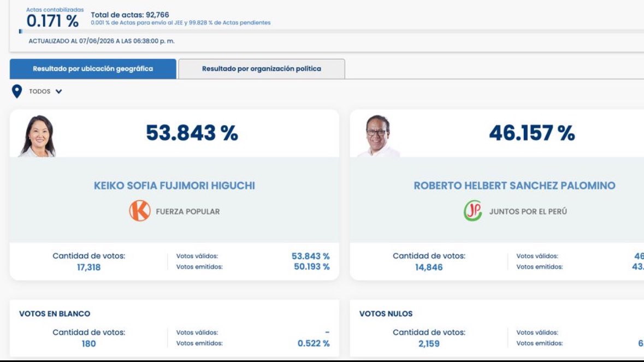The height and width of the screenshot is (362, 644).
Task: Select the ACTUALIZADO AL 07/06/2026 timestamp
Action: pyautogui.click(x=102, y=41)
